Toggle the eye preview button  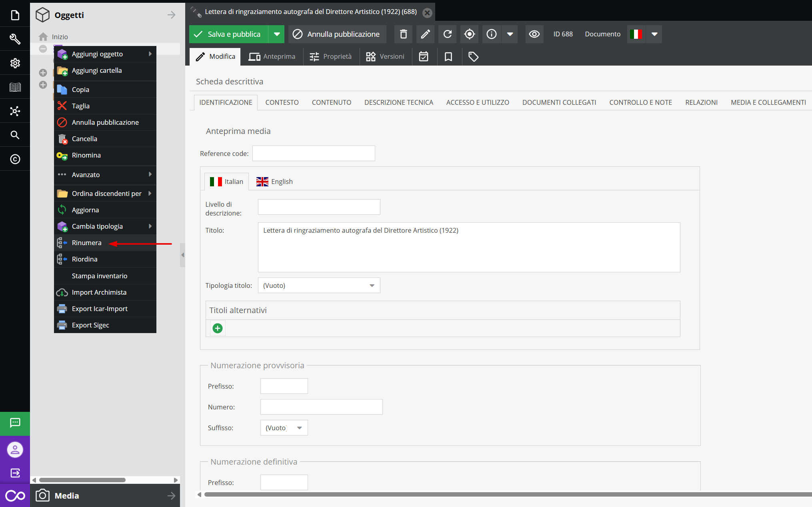coord(534,34)
